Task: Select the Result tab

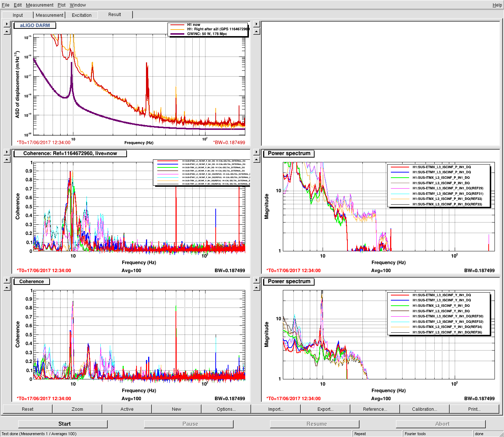Action: pos(115,15)
